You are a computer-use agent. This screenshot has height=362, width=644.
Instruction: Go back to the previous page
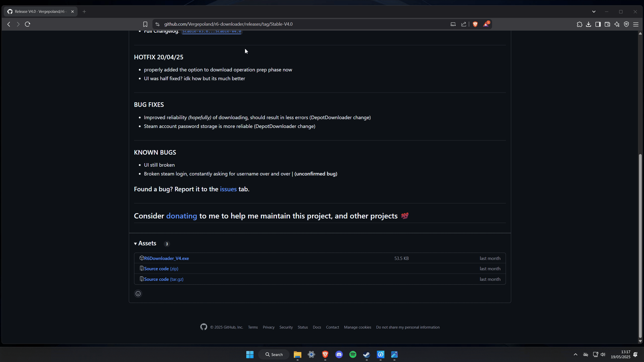tap(9, 24)
